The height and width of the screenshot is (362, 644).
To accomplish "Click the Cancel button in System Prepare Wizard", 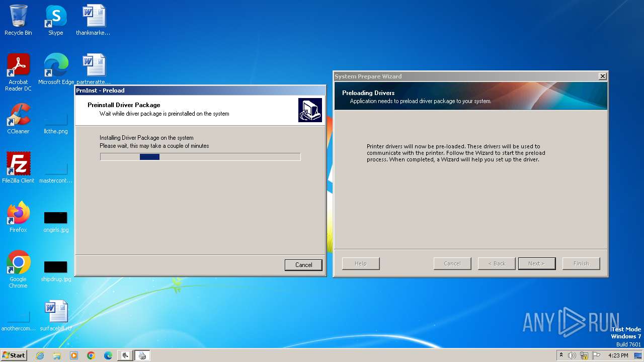I will [452, 263].
